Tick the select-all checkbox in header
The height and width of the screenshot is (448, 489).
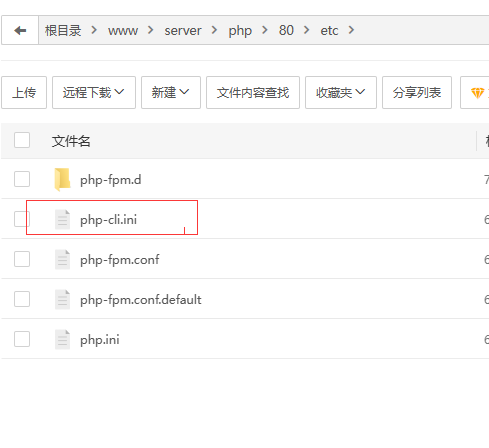22,140
